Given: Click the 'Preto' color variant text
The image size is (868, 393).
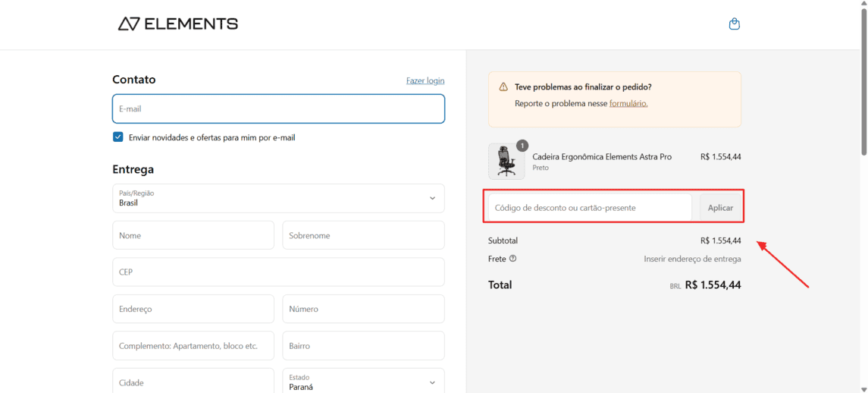Looking at the screenshot, I should [541, 168].
